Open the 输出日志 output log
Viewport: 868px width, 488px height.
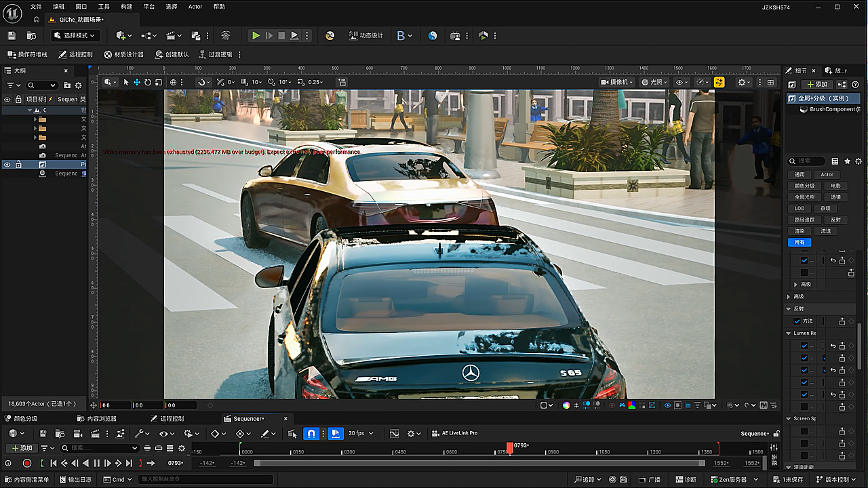click(75, 479)
